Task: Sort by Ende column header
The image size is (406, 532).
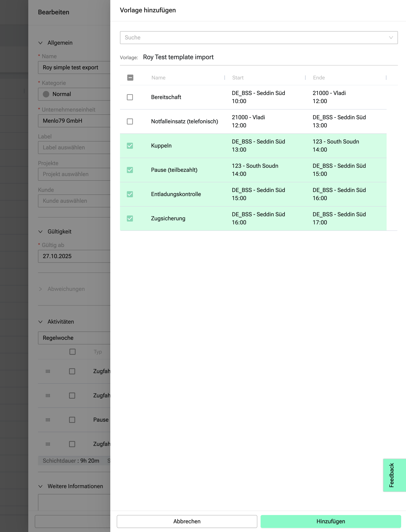Action: (319, 78)
